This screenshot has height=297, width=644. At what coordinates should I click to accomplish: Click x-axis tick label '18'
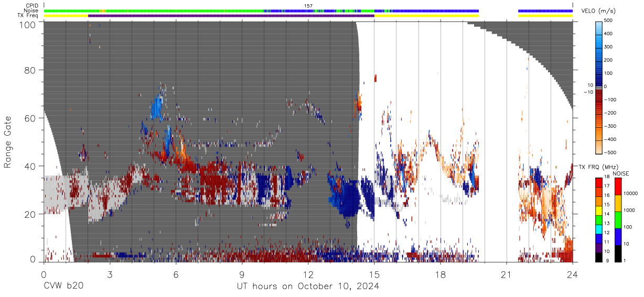click(441, 274)
